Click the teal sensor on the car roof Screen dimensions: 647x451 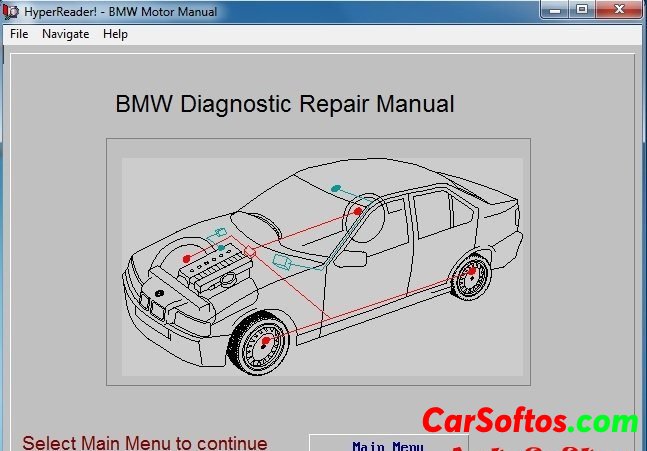point(337,187)
